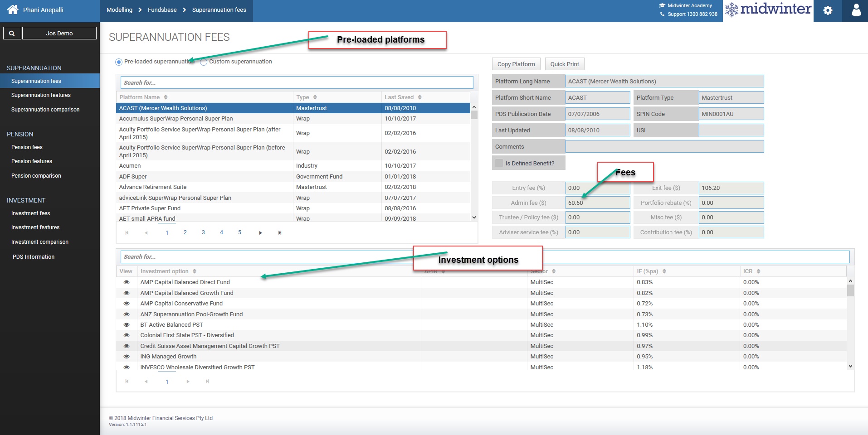Viewport: 868px width, 435px height.
Task: View BT Active Balanced PST eye icon
Action: pos(127,324)
